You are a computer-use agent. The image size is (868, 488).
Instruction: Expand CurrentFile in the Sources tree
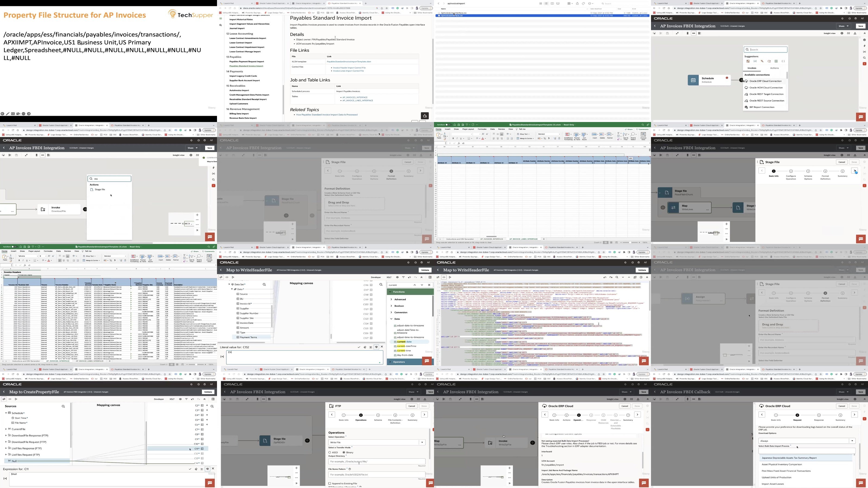coord(6,429)
